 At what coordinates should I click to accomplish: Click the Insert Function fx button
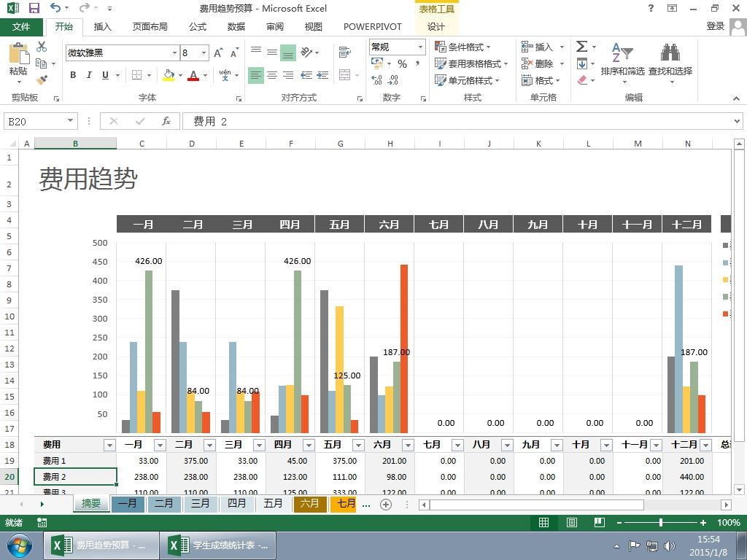click(x=166, y=122)
